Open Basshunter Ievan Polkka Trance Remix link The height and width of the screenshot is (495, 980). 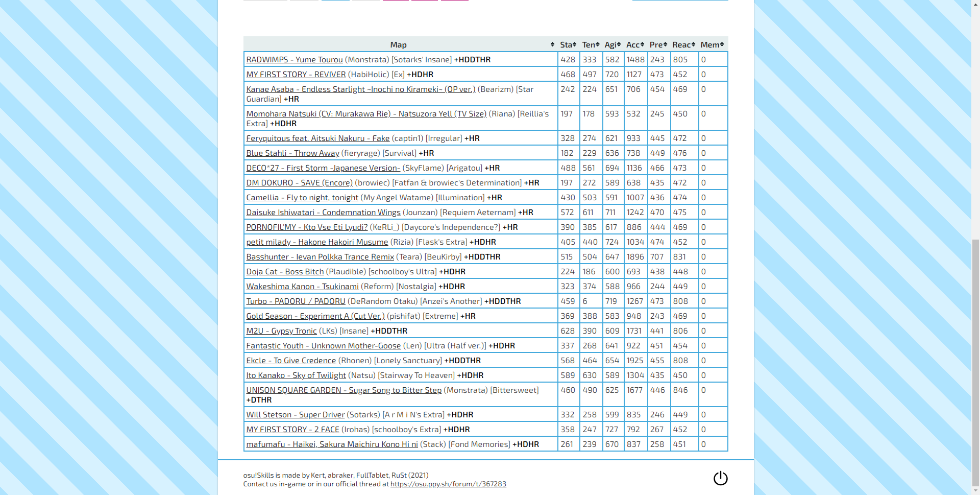coord(320,257)
